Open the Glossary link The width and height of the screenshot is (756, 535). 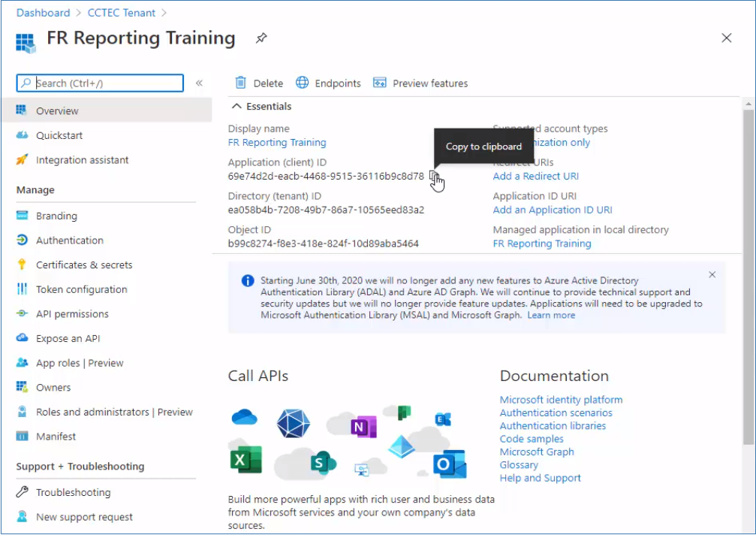(519, 464)
